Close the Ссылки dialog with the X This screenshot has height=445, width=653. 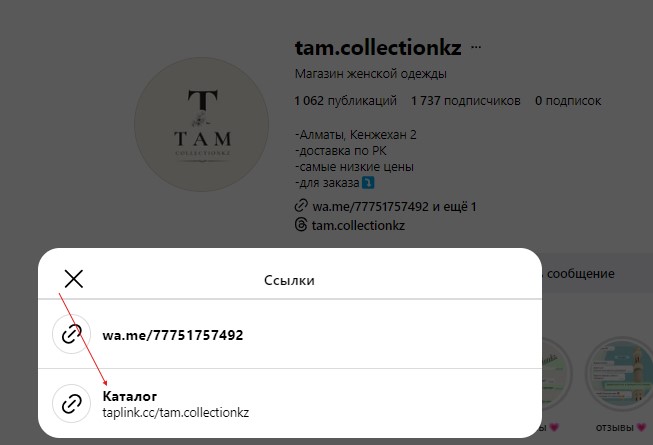click(73, 279)
